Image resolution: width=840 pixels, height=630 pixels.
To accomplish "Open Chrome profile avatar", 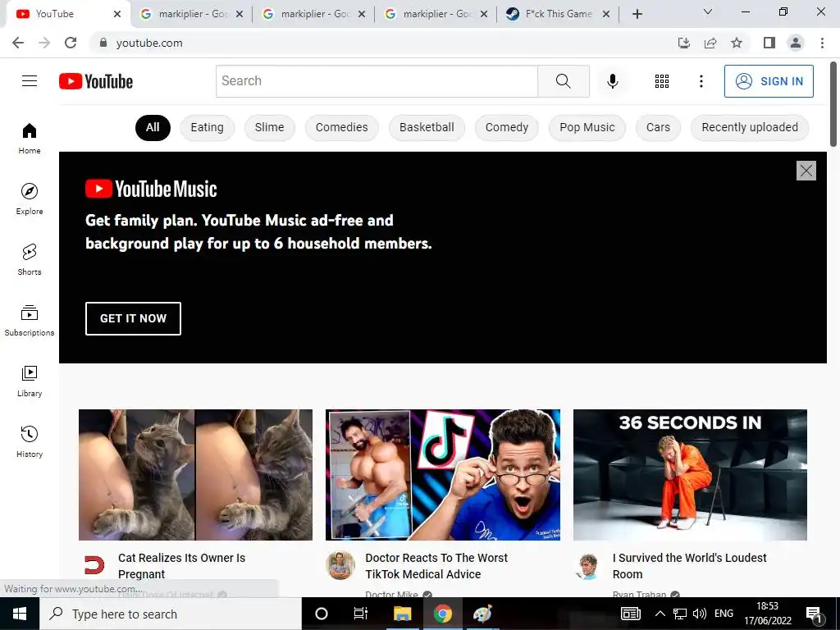I will click(x=796, y=43).
